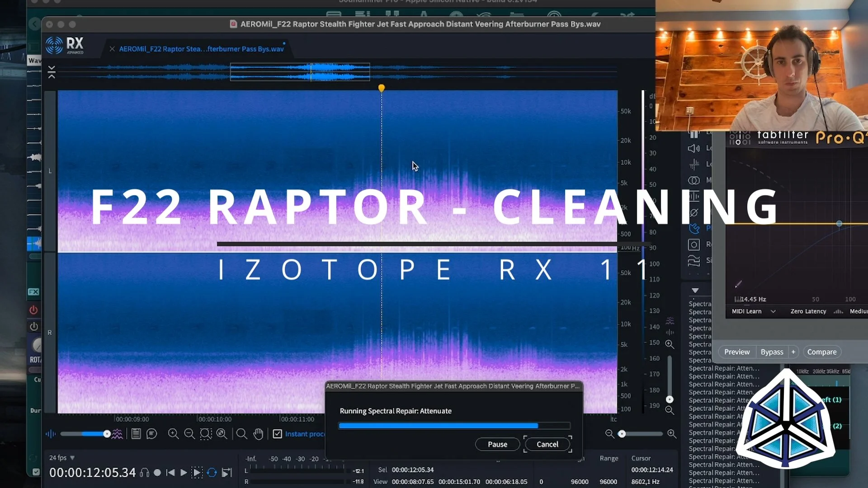Select the hand grab-and-drag tool
The height and width of the screenshot is (488, 868).
click(x=258, y=434)
